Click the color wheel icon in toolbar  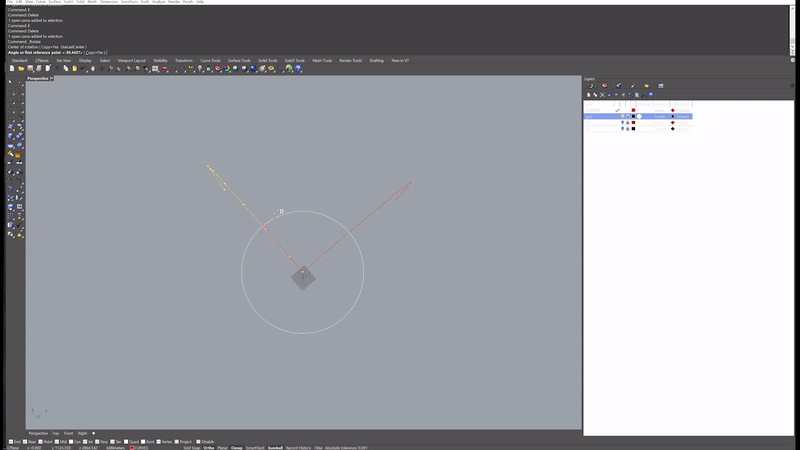tap(227, 68)
